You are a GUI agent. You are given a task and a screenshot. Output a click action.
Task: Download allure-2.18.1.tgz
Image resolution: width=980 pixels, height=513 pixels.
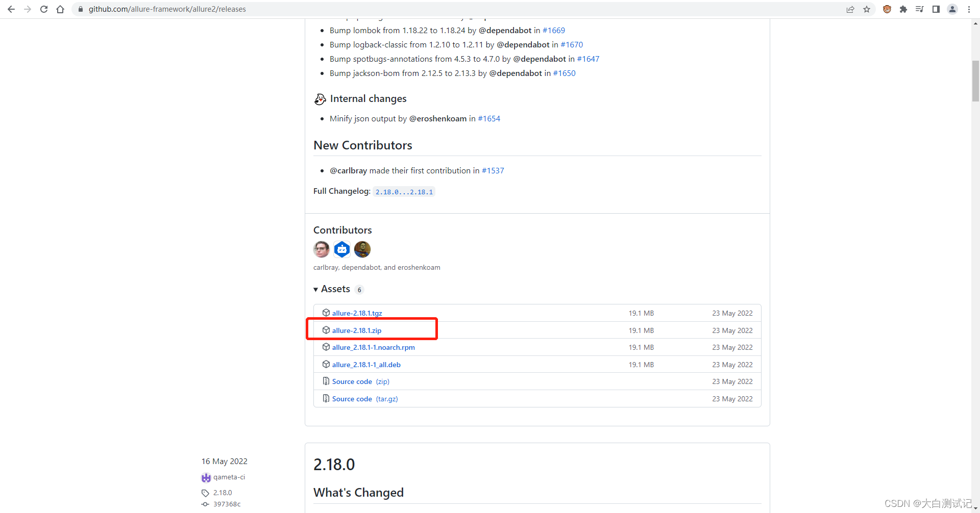(x=357, y=313)
